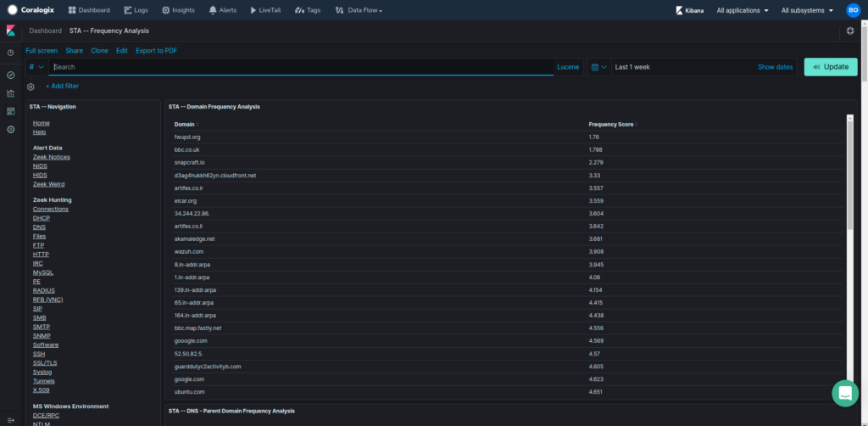Open the Logs section
Viewport: 868px width, 426px height.
pyautogui.click(x=136, y=10)
